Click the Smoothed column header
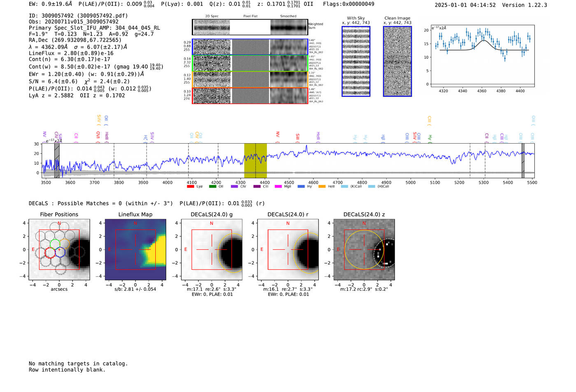The width and height of the screenshot is (576, 392). coord(288,16)
